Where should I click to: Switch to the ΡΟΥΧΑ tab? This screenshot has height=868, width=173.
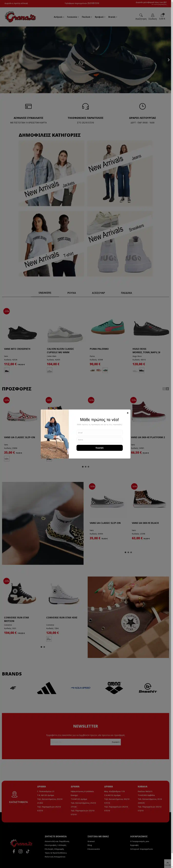point(72,293)
